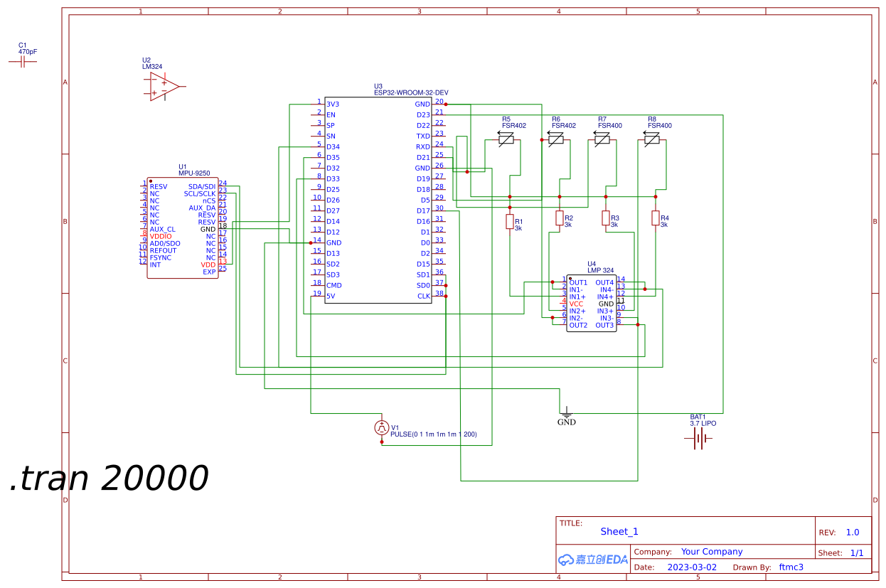Select the .tran 20000 simulation directive text
Screen dimensions: 886x588
point(107,477)
